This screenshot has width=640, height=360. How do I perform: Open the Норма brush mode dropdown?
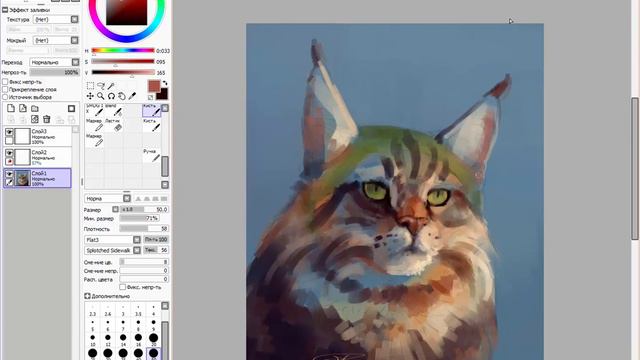point(108,198)
